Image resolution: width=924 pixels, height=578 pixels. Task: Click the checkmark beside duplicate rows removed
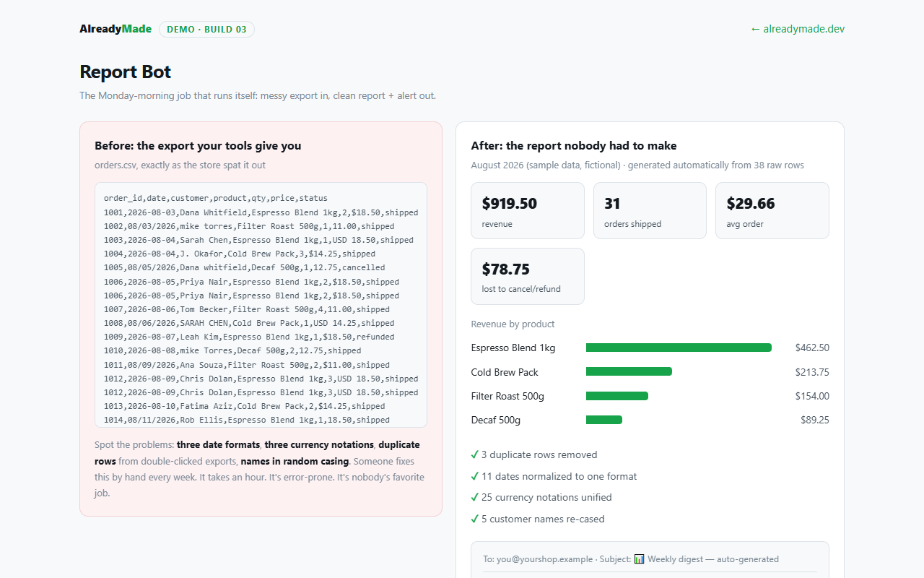tap(475, 454)
